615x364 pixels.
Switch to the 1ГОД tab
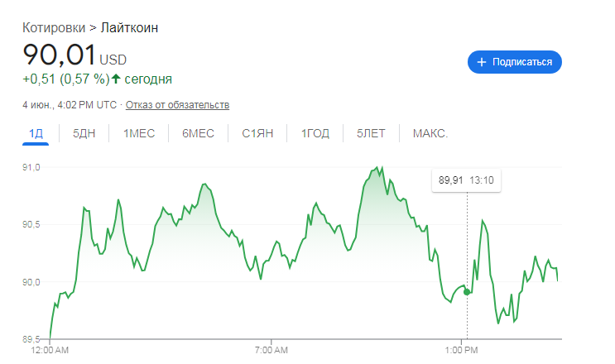pos(315,134)
